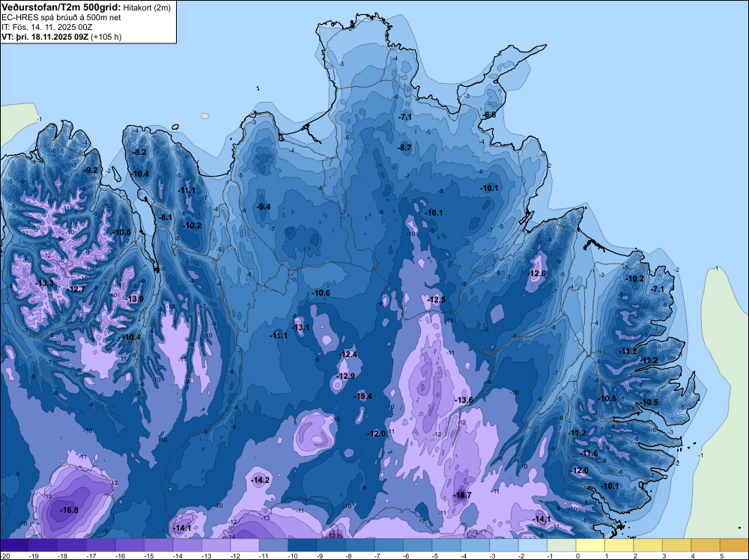Viewport: 749px width, 560px height.
Task: Select the dark blue swatch between -10 and -9
Action: tap(303, 545)
